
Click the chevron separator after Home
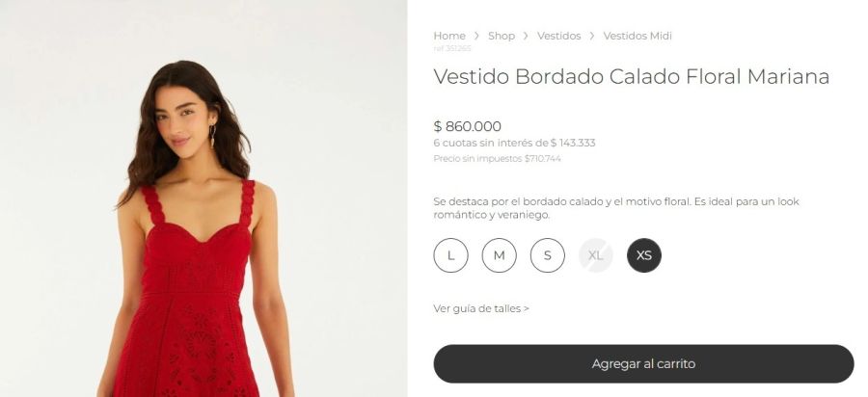pos(476,36)
